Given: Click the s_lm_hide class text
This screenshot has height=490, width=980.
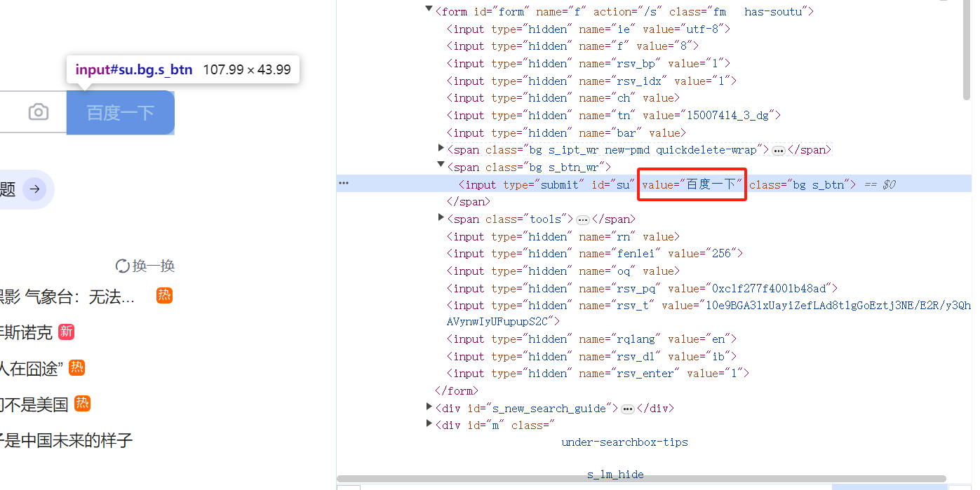Looking at the screenshot, I should point(615,475).
